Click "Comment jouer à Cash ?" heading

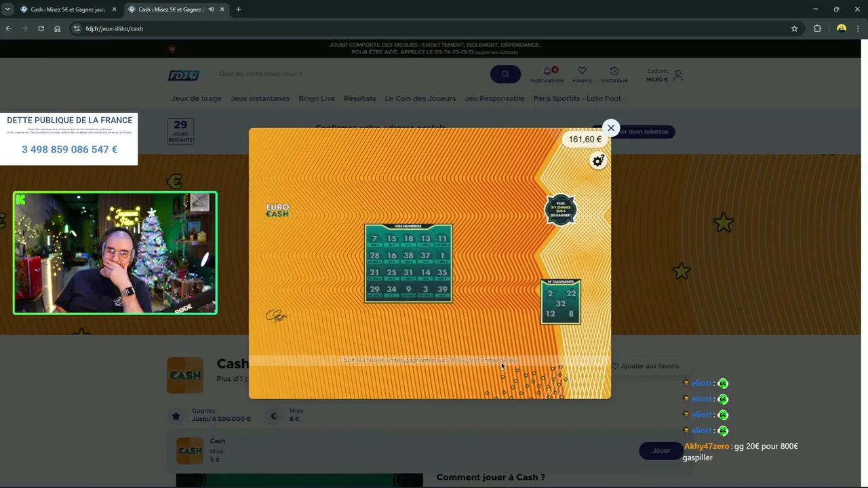tap(491, 477)
